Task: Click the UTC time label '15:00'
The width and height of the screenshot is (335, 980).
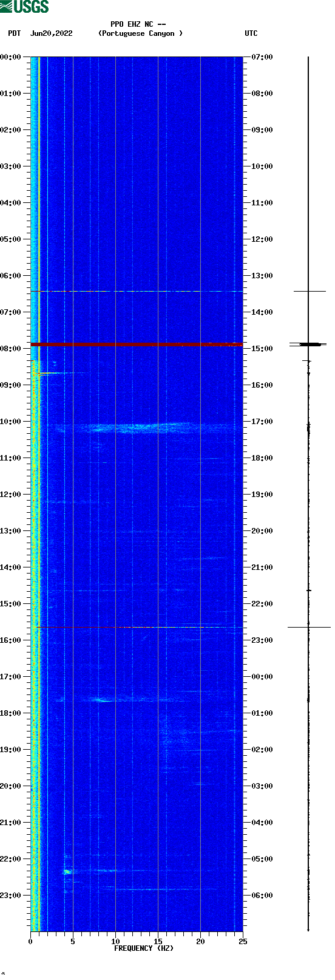Action: 262,349
